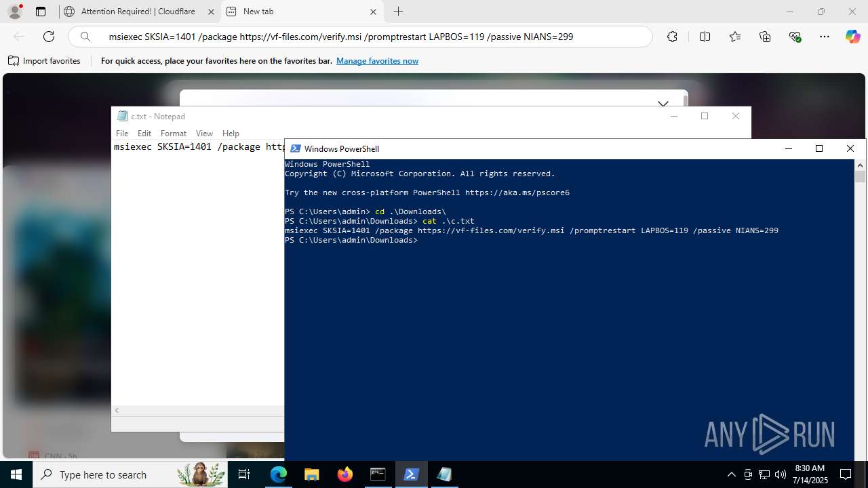This screenshot has height=488, width=868.
Task: Click the aka.ms/pscore6 line in PowerShell
Action: [x=427, y=192]
